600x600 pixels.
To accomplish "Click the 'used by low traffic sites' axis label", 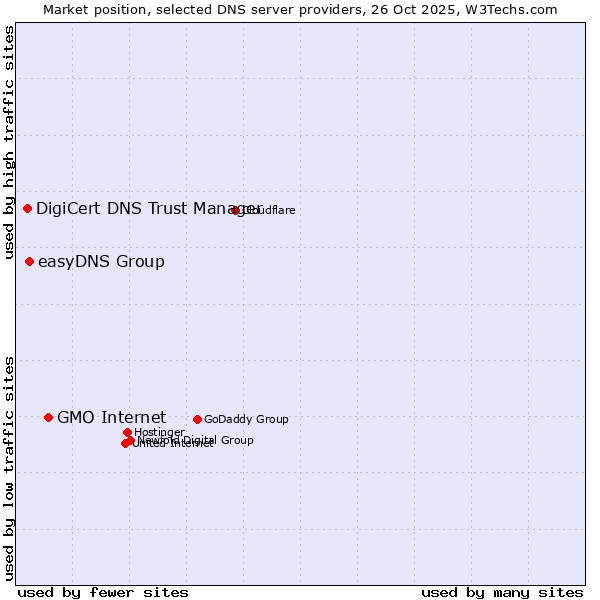I will coord(9,467).
